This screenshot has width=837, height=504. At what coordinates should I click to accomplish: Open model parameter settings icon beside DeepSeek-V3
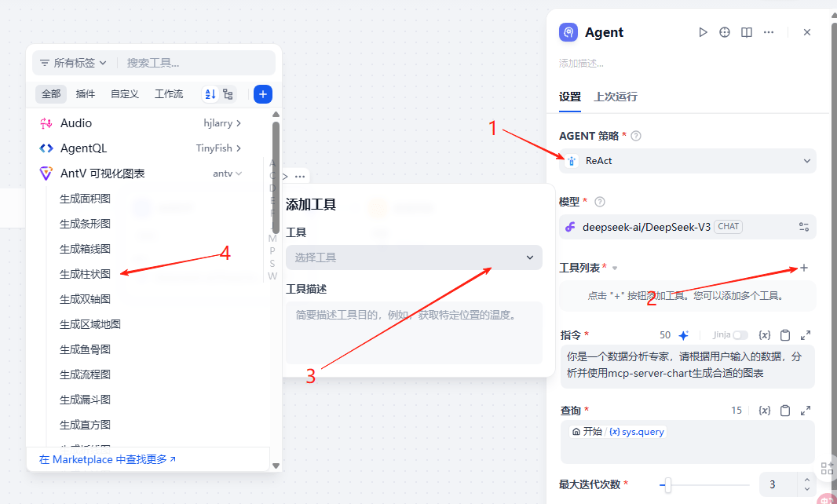coord(804,227)
